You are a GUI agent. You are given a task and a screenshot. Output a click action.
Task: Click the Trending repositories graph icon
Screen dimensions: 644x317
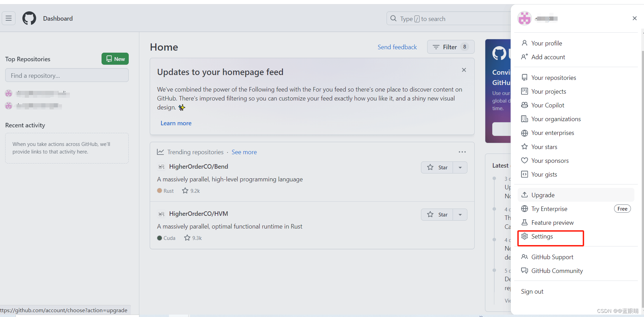point(160,152)
